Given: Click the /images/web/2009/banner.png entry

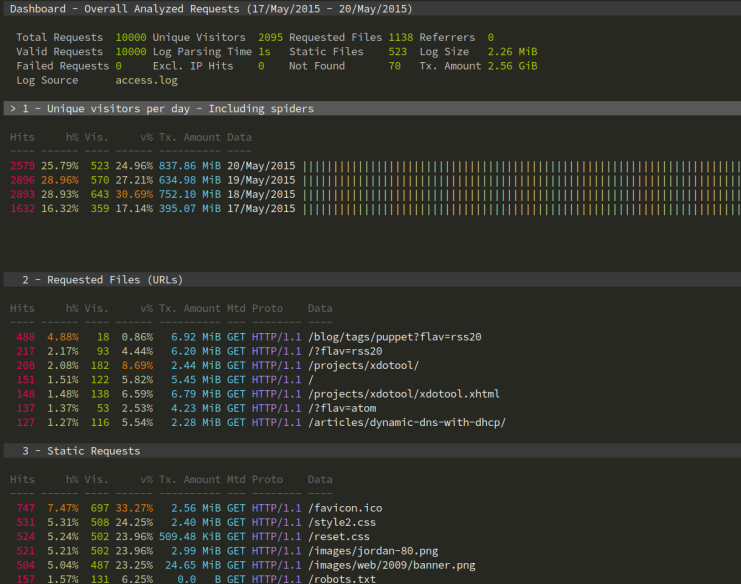Looking at the screenshot, I should (x=391, y=565).
